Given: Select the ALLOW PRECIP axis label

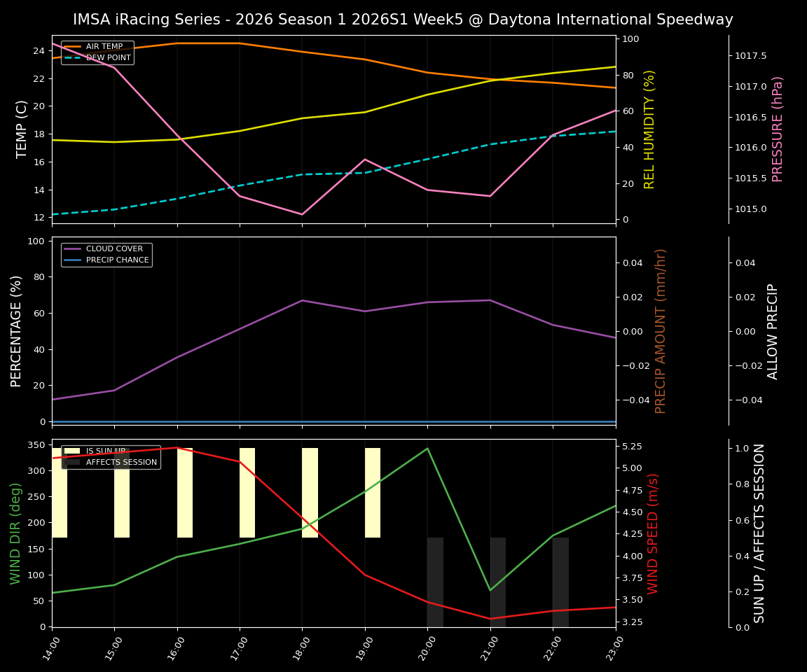Looking at the screenshot, I should point(774,329).
